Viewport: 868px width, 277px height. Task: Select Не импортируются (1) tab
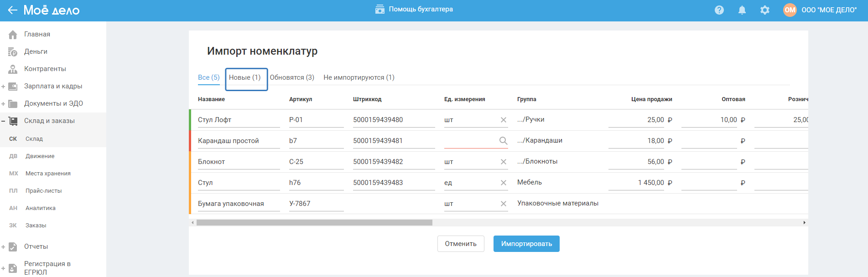[x=359, y=77]
